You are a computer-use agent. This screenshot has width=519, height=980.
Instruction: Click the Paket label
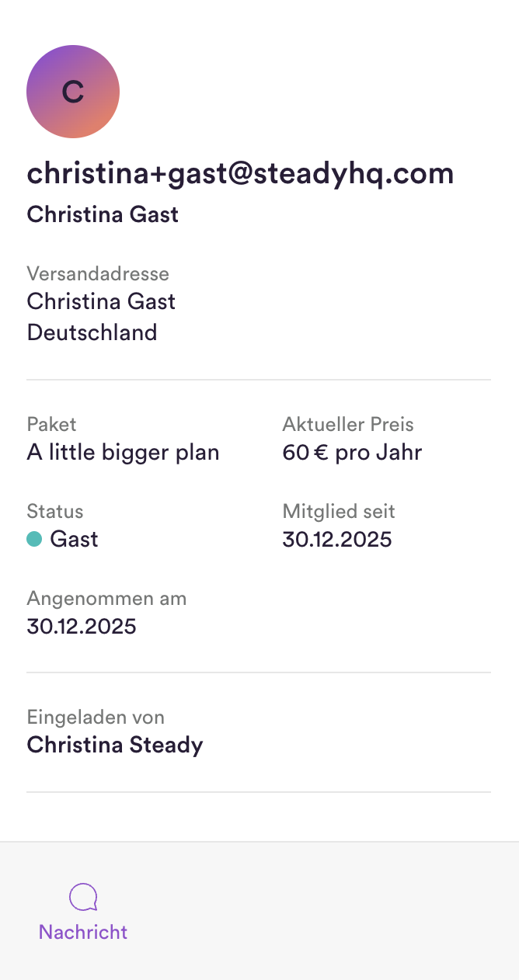tap(51, 424)
